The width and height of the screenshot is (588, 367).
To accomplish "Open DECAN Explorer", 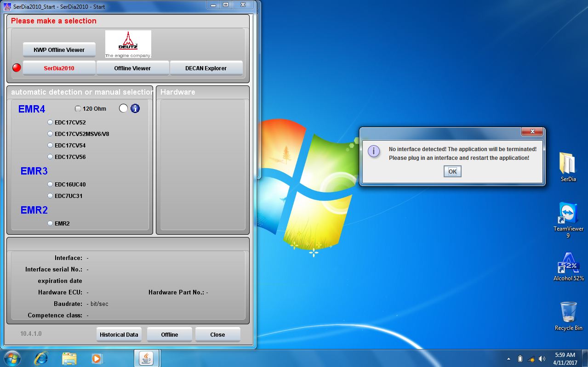I will pyautogui.click(x=206, y=68).
